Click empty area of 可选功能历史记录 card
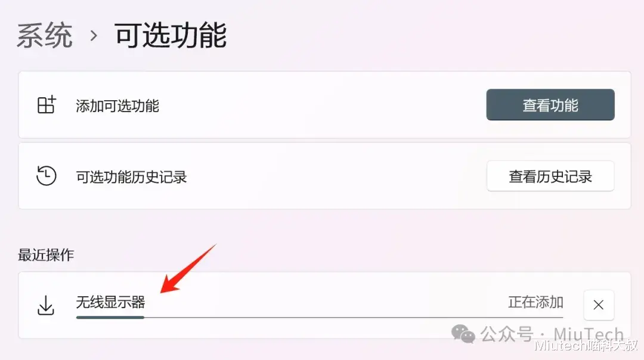The height and width of the screenshot is (360, 644). (337, 176)
